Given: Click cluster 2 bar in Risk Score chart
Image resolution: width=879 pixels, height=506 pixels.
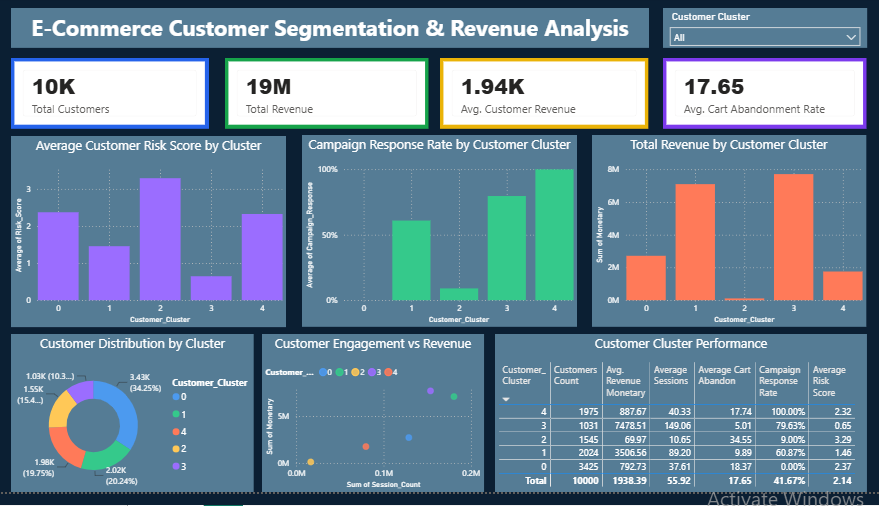Looking at the screenshot, I should point(160,239).
